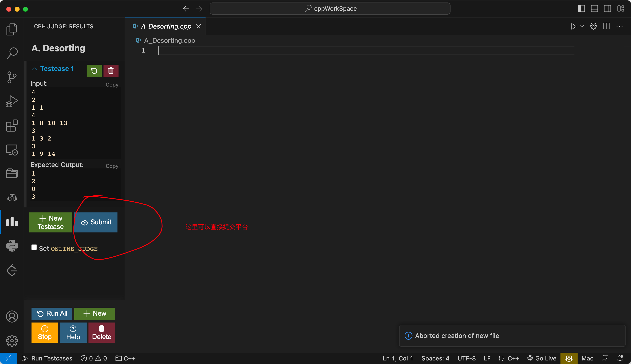The image size is (631, 364).
Task: Collapse Testcase 1 chevron
Action: (x=34, y=69)
